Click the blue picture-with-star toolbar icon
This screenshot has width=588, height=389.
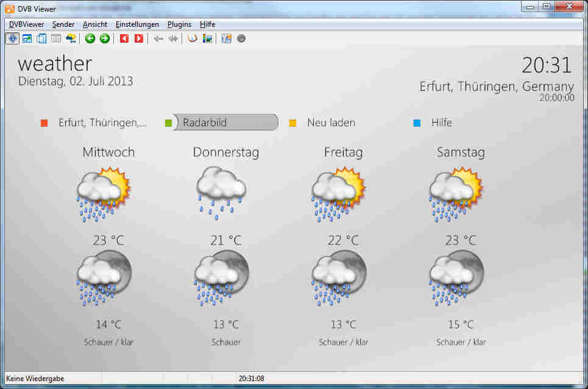coord(227,38)
